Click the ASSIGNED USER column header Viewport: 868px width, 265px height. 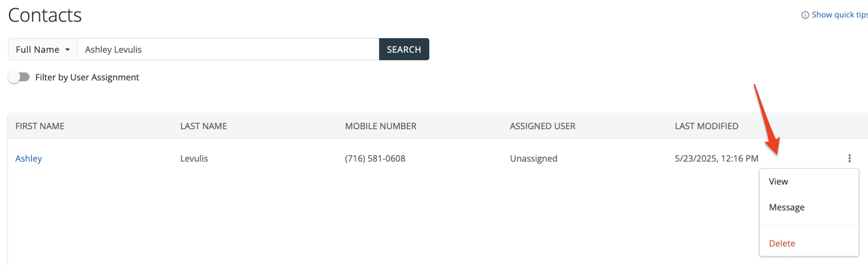click(x=542, y=126)
